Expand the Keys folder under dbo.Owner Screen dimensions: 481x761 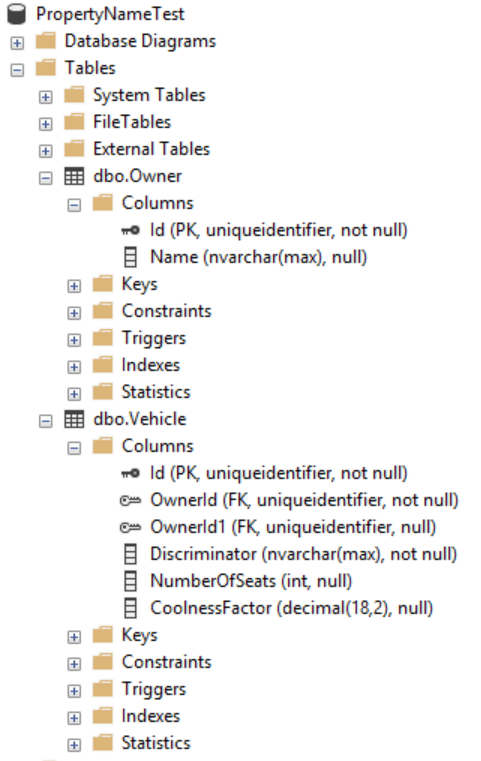pyautogui.click(x=74, y=286)
